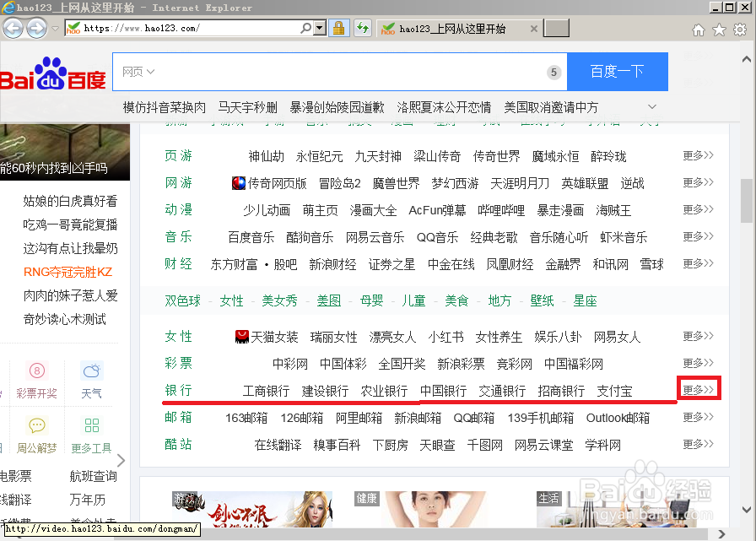Click the address bar search magnifier icon
Image resolution: width=756 pixels, height=541 pixels.
click(x=305, y=29)
